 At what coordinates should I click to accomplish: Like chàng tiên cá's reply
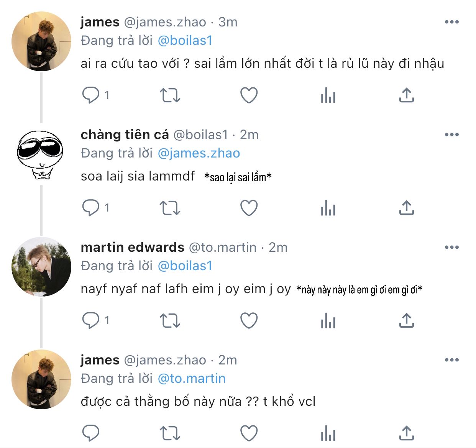tap(249, 208)
